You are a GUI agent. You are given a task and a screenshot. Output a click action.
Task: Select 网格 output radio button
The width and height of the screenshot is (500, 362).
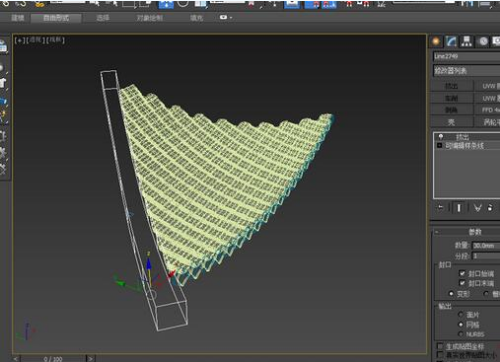coord(461,324)
